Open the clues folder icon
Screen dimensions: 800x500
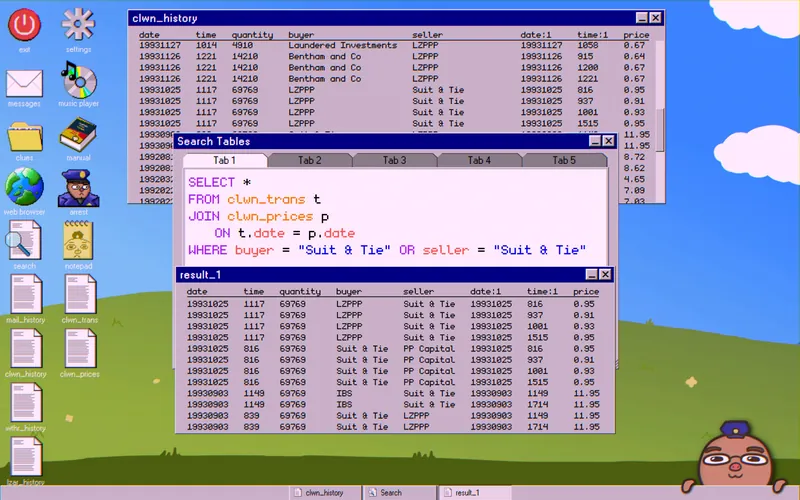click(24, 137)
